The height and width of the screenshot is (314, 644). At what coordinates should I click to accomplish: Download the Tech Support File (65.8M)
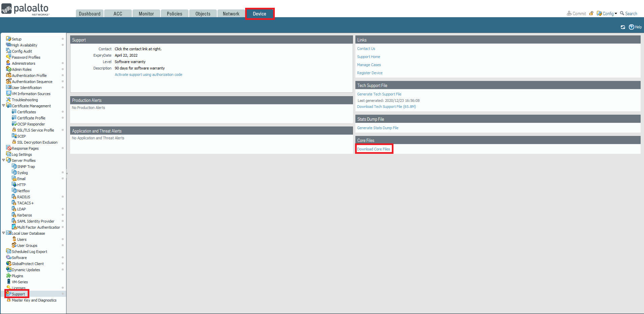pyautogui.click(x=386, y=107)
